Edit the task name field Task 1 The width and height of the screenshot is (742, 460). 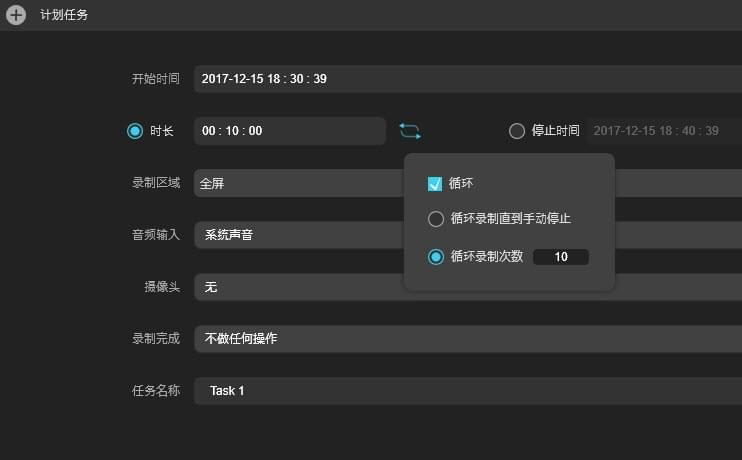tap(468, 391)
